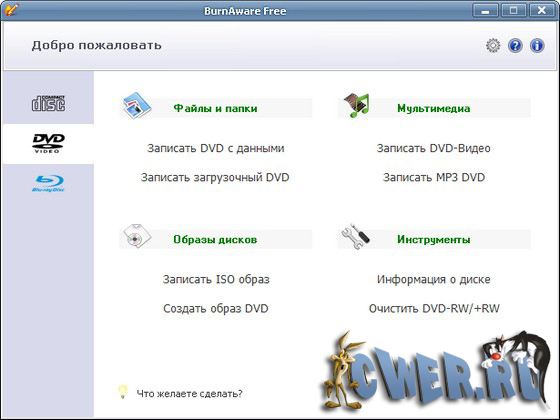Select Записать MP3 DVD

click(x=434, y=178)
